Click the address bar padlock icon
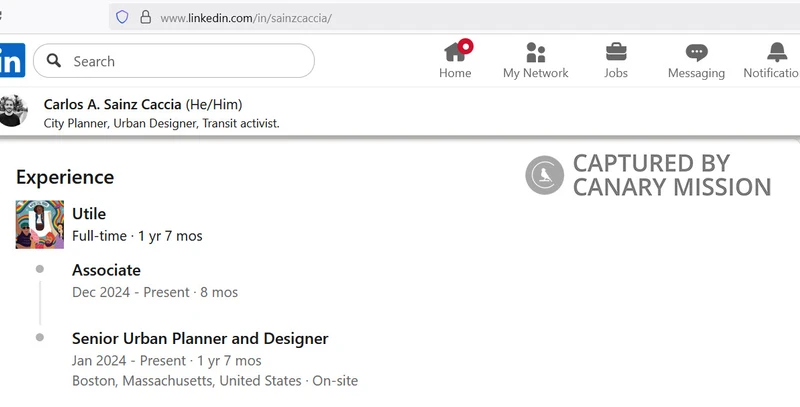Viewport: 800px width, 407px height. (x=146, y=17)
